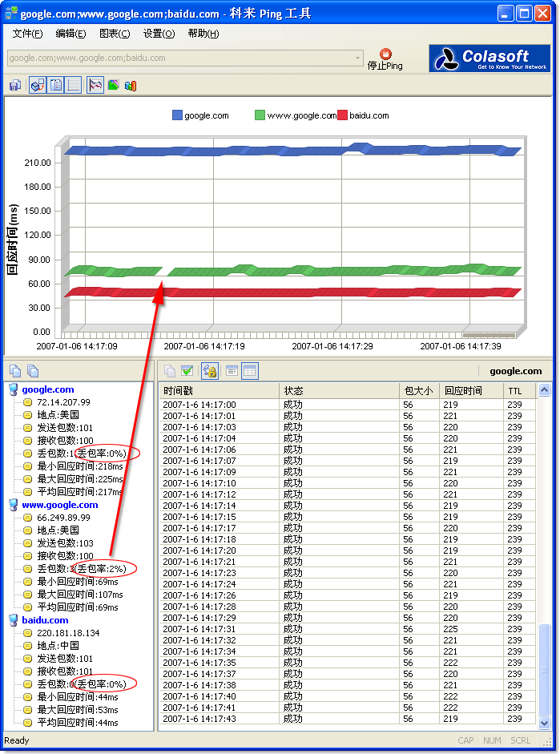Toggle the first pane display button in the toolbar

(x=38, y=85)
